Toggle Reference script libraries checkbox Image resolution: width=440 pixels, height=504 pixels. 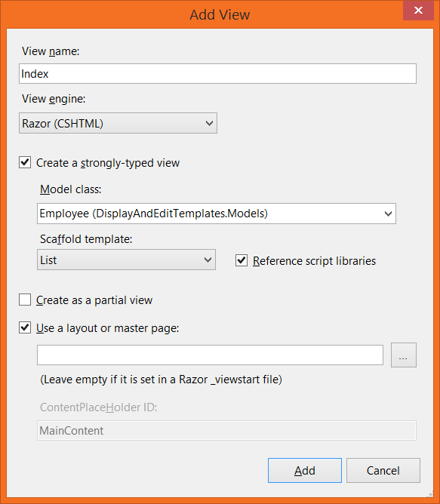click(242, 260)
